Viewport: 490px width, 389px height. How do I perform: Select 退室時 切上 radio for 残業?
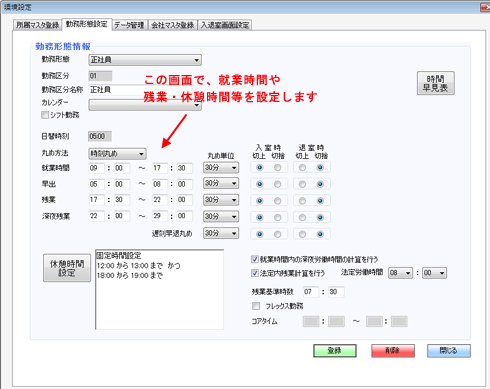coord(302,201)
